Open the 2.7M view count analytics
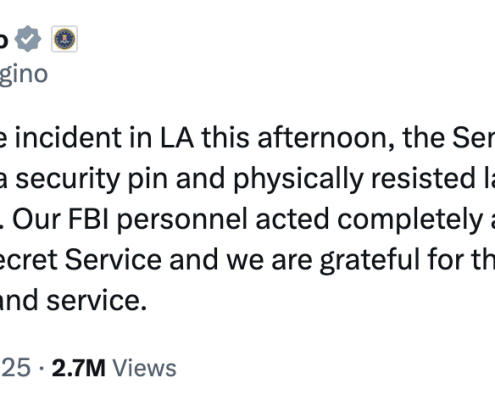This screenshot has width=495, height=400. point(79,368)
